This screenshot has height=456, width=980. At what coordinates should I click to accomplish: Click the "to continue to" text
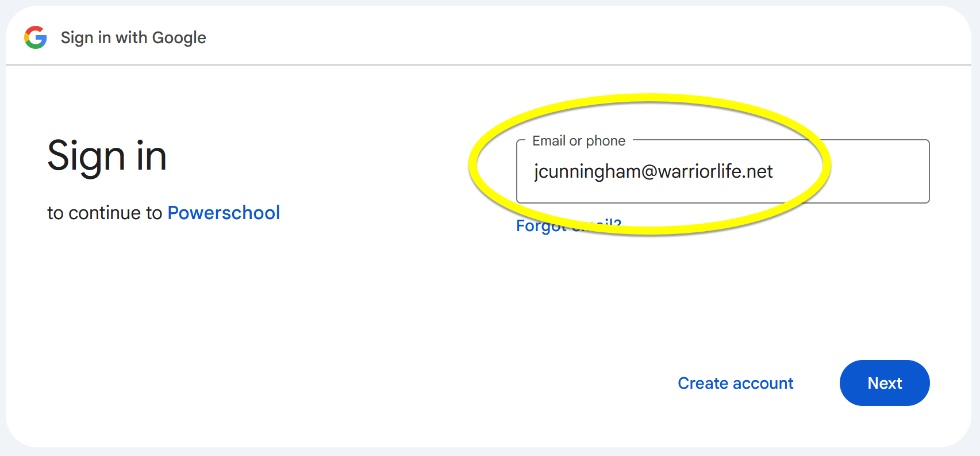105,213
